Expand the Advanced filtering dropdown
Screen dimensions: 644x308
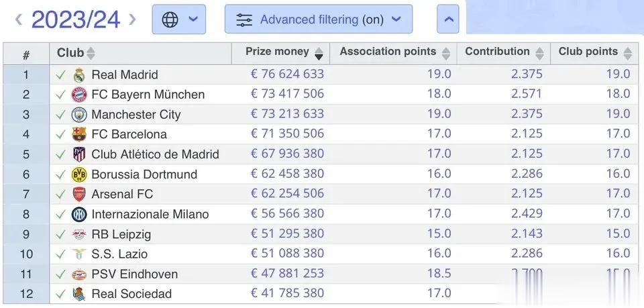pos(319,19)
